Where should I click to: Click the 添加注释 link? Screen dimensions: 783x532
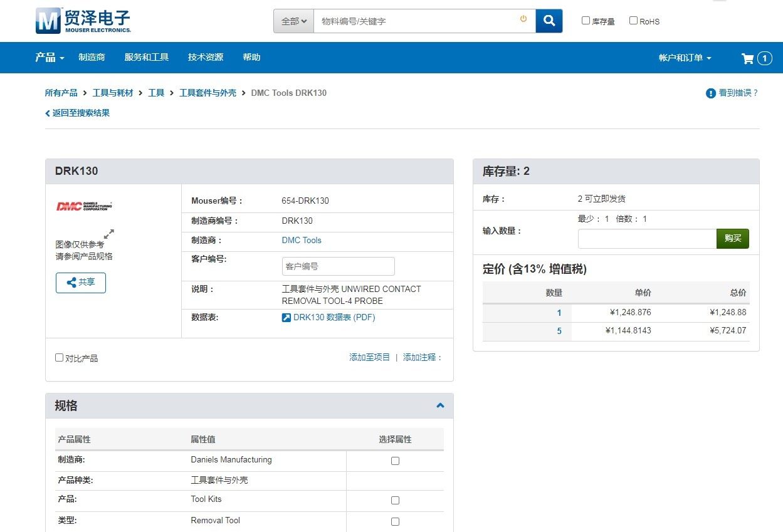pyautogui.click(x=423, y=357)
